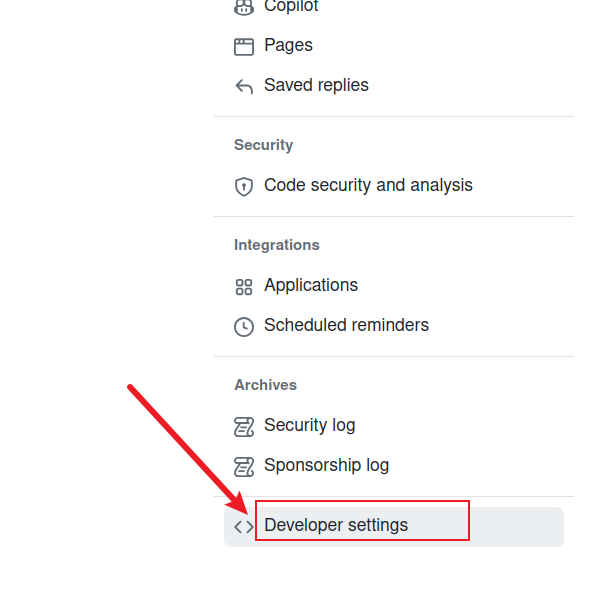Click the Developer settings code brackets icon

click(244, 526)
